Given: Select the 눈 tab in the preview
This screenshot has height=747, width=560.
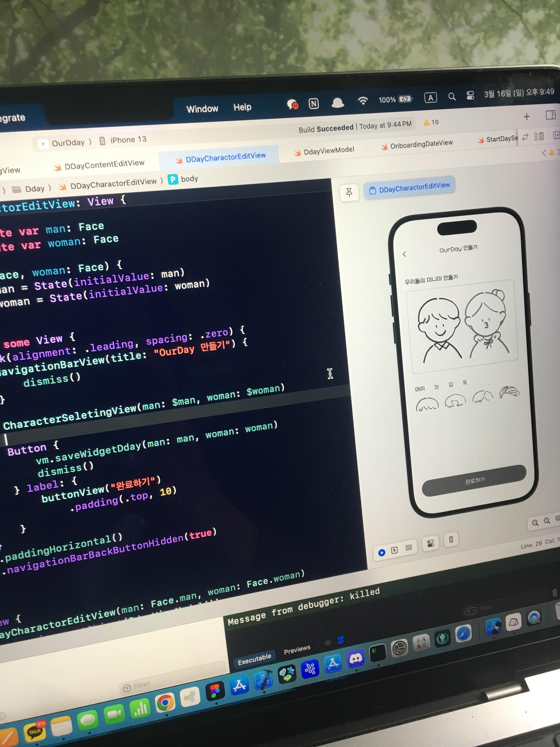Looking at the screenshot, I should coord(436,386).
